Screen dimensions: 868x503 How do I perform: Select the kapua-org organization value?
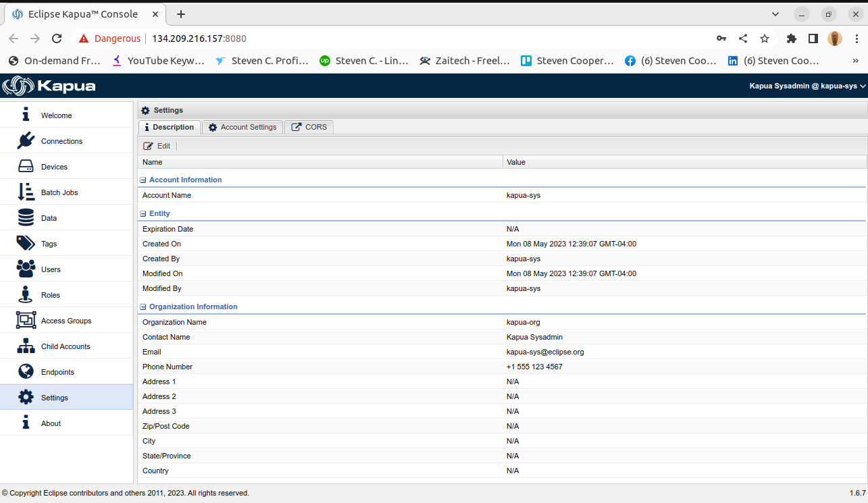[x=524, y=322]
